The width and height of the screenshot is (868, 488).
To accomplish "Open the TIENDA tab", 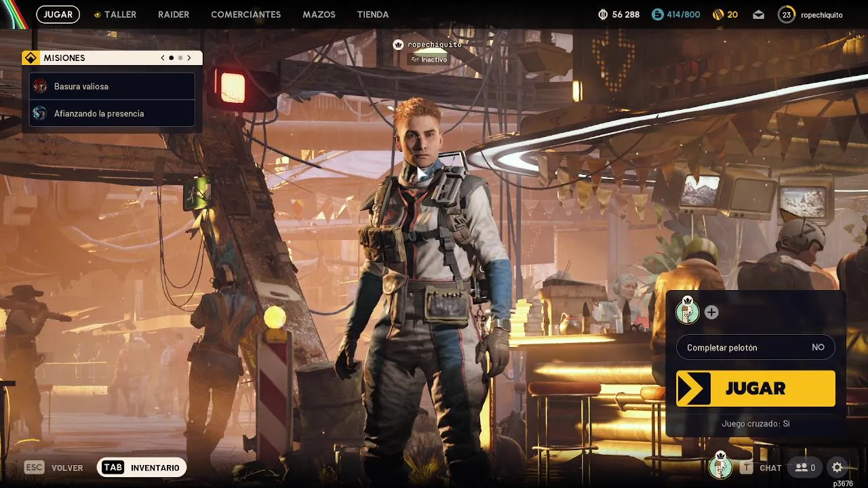I will [373, 14].
